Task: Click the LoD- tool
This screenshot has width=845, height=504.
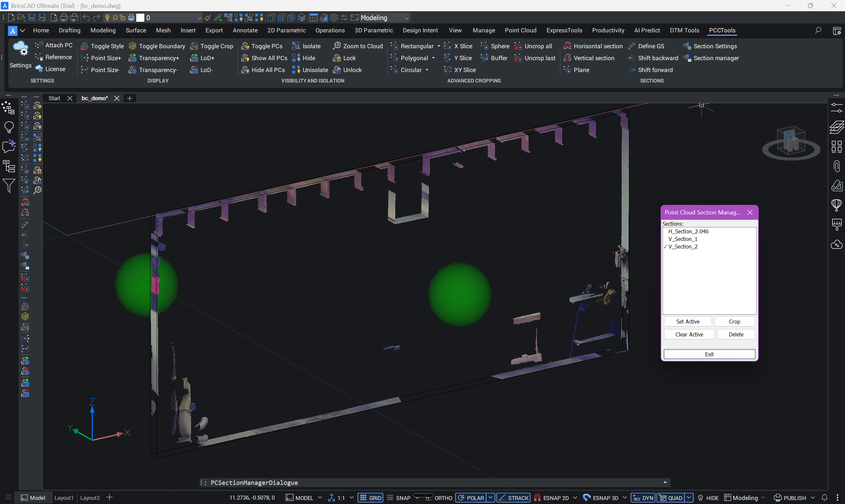Action: point(201,70)
